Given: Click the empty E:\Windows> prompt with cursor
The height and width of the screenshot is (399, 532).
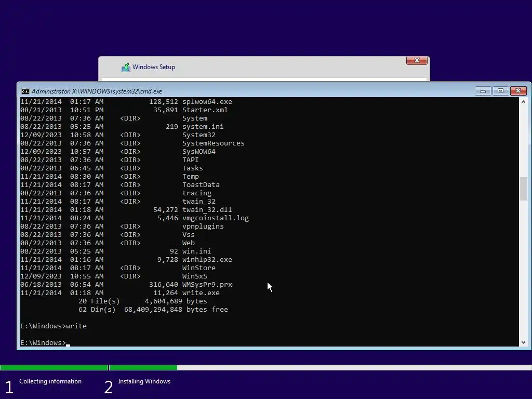Looking at the screenshot, I should (45, 343).
